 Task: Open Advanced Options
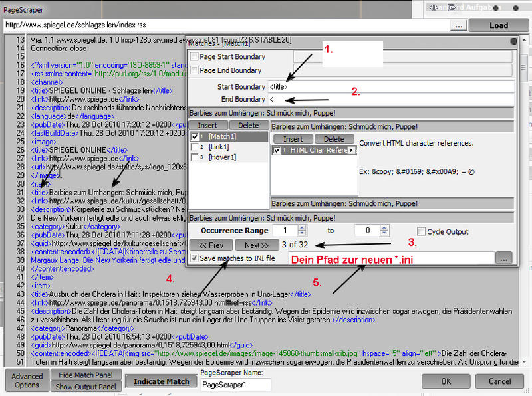tap(27, 381)
